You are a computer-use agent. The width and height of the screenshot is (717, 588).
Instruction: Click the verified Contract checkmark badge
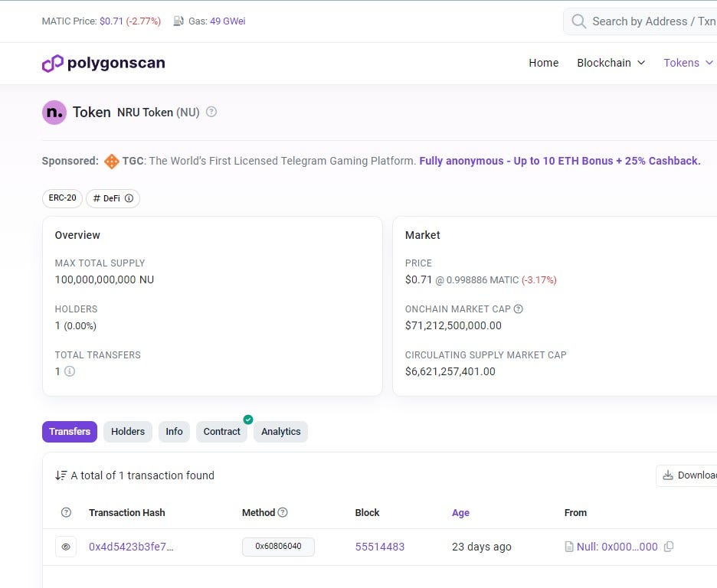point(247,420)
